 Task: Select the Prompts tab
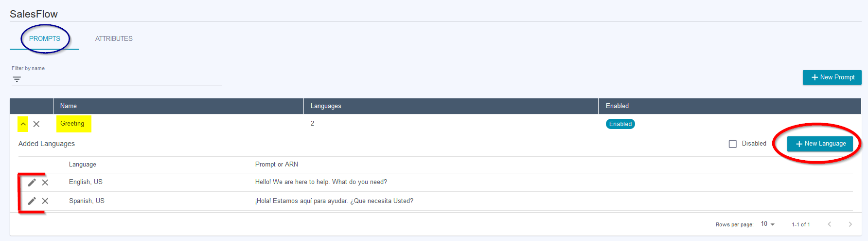[45, 38]
